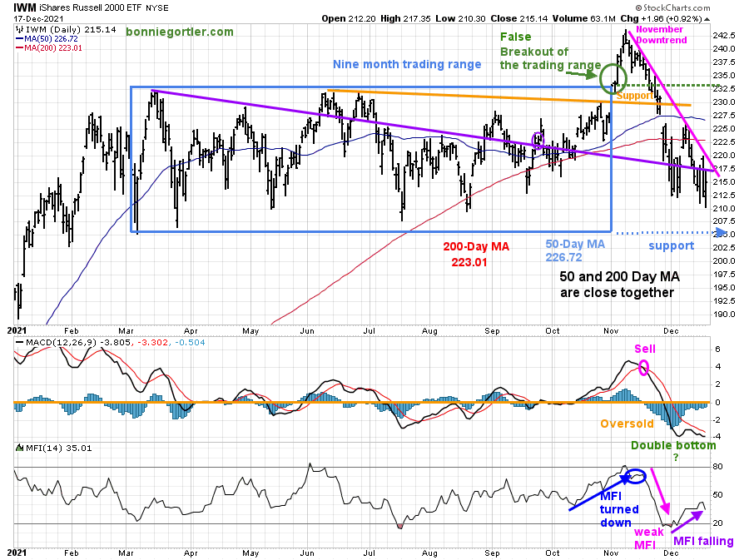Click the green false breakout circle
The image size is (749, 560).
[x=613, y=78]
